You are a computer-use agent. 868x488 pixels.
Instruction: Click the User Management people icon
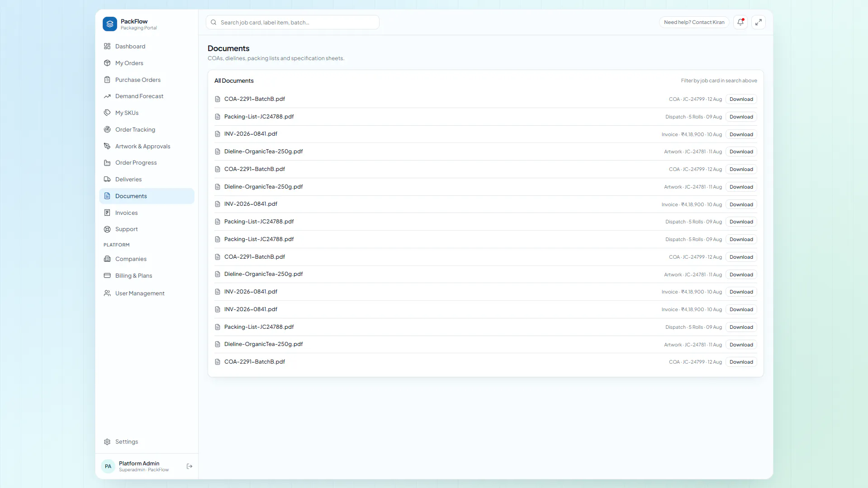click(x=107, y=293)
